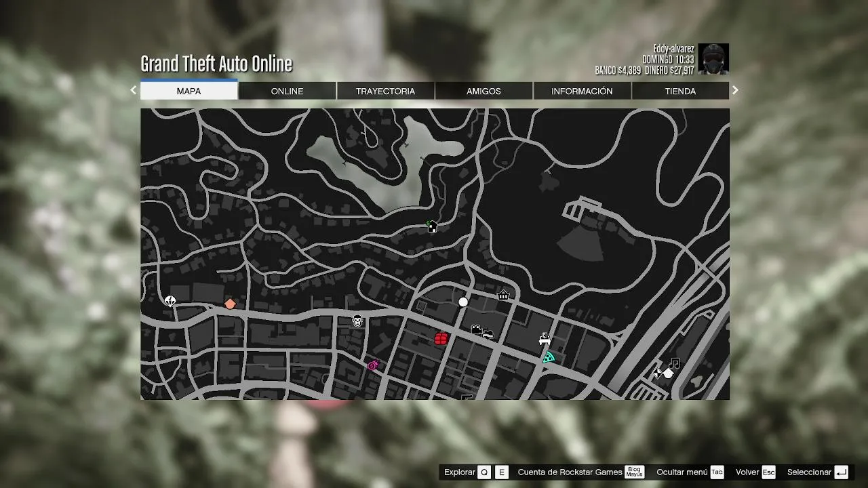Click the player helmet avatar

713,59
